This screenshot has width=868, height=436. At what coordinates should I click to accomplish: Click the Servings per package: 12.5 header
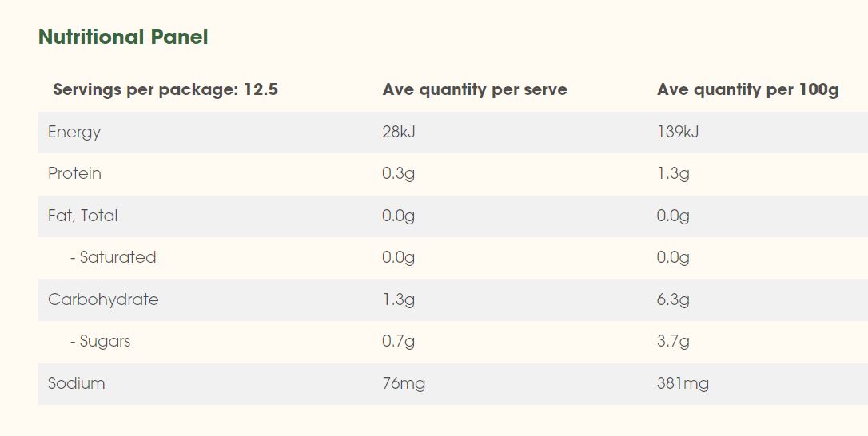[x=165, y=89]
